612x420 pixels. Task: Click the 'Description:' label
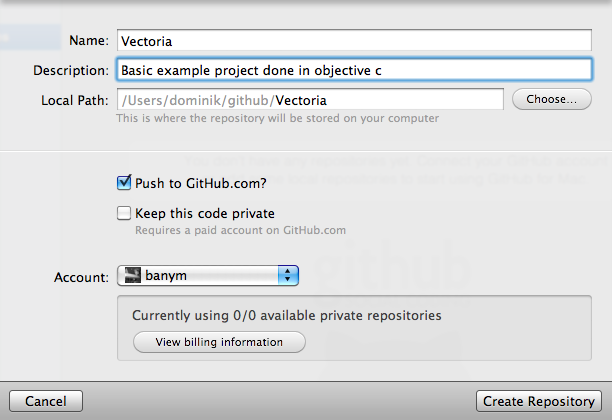tap(71, 71)
